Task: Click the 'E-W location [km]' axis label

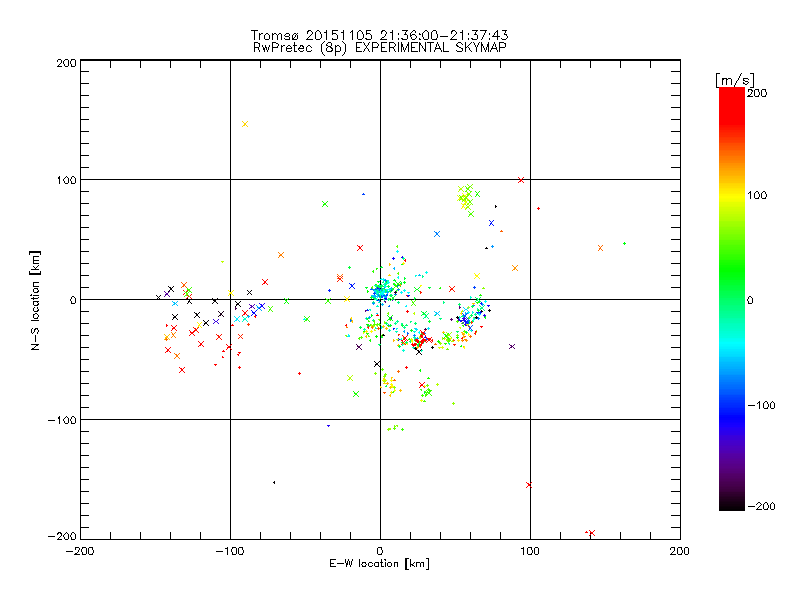Action: coord(379,564)
